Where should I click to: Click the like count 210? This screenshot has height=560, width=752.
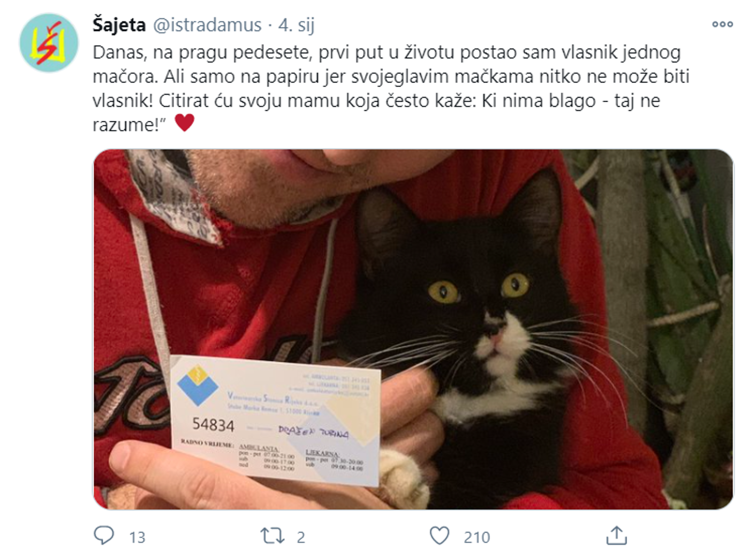click(x=477, y=537)
